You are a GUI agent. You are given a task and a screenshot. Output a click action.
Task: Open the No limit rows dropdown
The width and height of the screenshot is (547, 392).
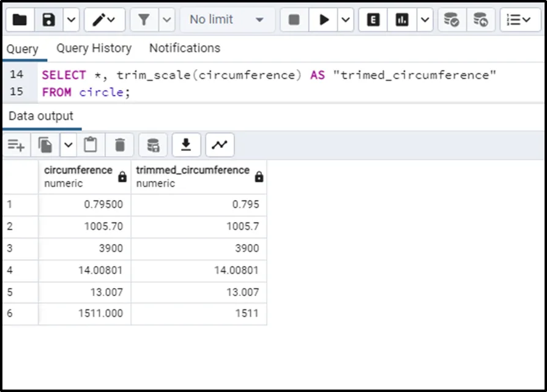pyautogui.click(x=226, y=20)
